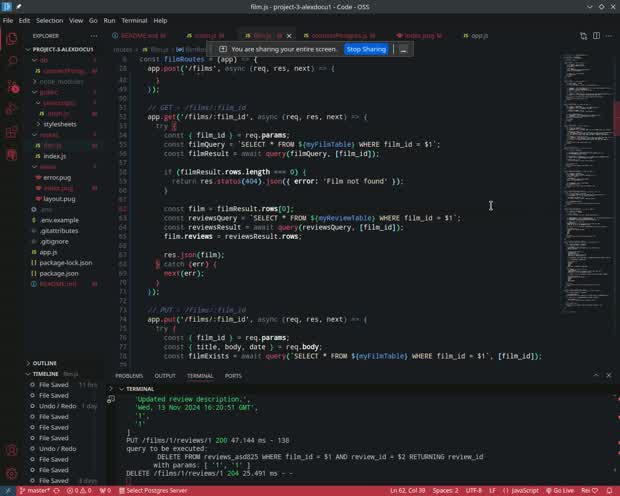Click the Stop Sharing button
The height and width of the screenshot is (496, 620).
[366, 49]
